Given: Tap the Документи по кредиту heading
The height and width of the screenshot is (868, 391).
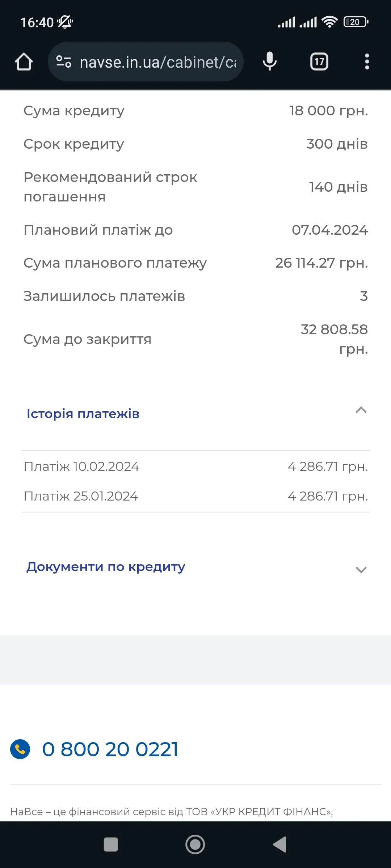Looking at the screenshot, I should [x=106, y=567].
